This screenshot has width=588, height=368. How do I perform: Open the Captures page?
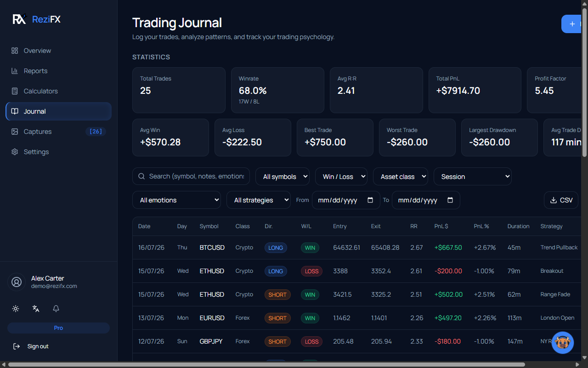58,132
